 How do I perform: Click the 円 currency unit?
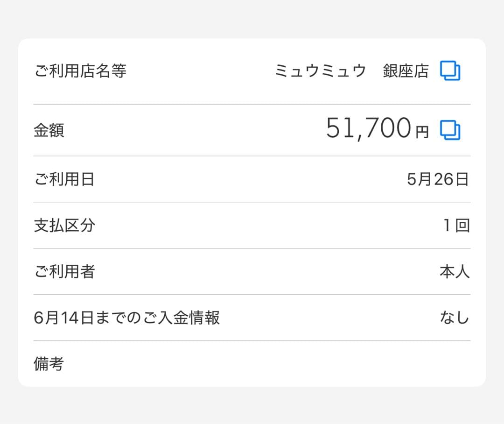tap(422, 133)
